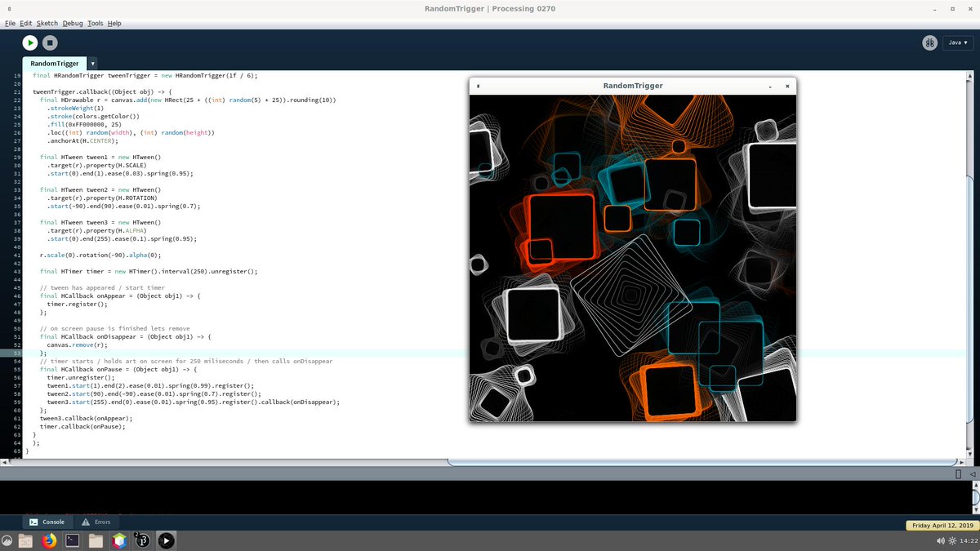The image size is (980, 551).
Task: Open the Sketch menu
Action: (47, 23)
